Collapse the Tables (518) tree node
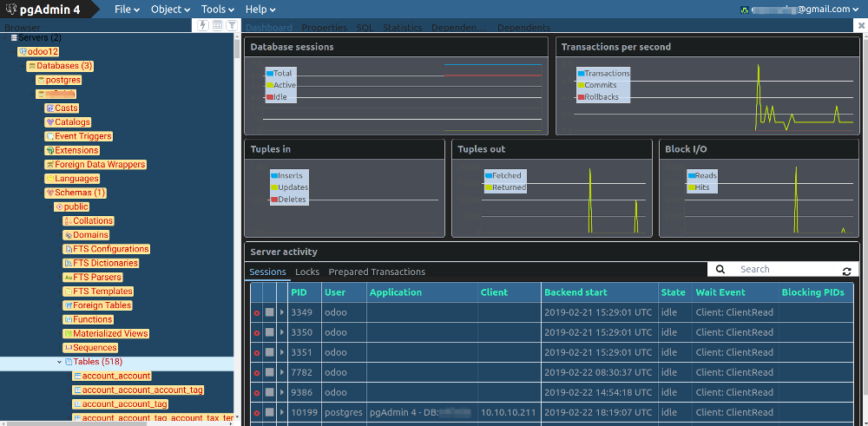This screenshot has height=426, width=868. (59, 362)
